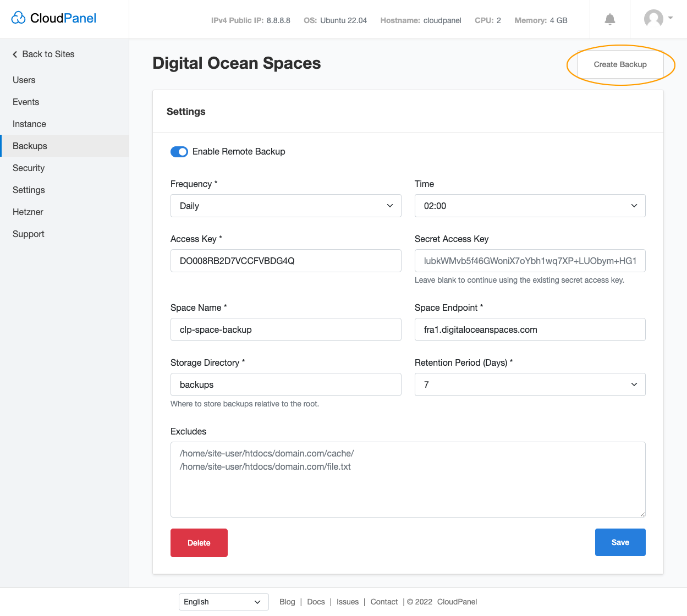
Task: Click the Create Backup button
Action: coord(620,64)
